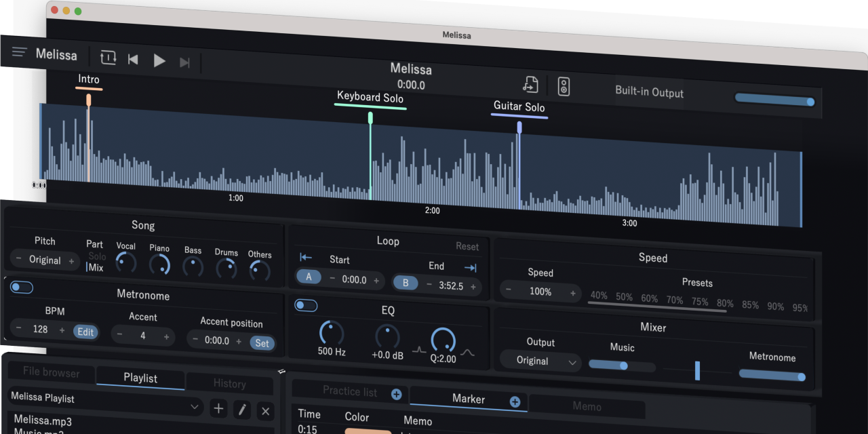
Task: Enable the Metronome toggle
Action: tap(21, 288)
